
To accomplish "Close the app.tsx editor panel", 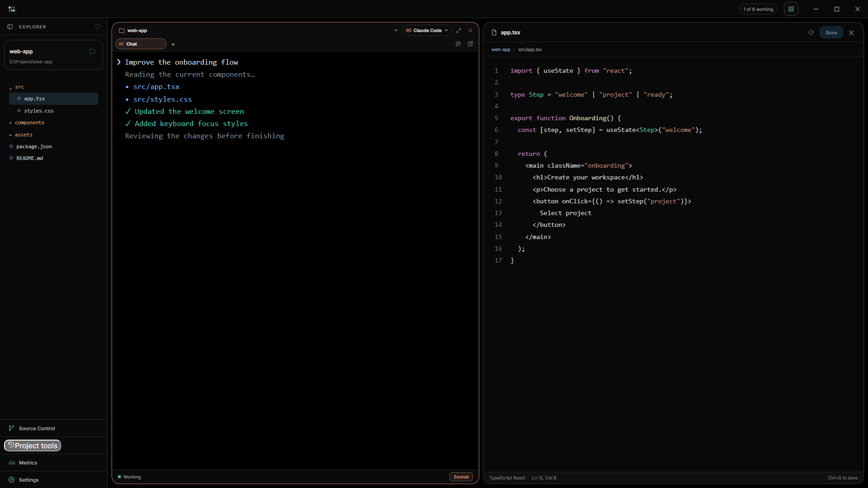I will [852, 33].
